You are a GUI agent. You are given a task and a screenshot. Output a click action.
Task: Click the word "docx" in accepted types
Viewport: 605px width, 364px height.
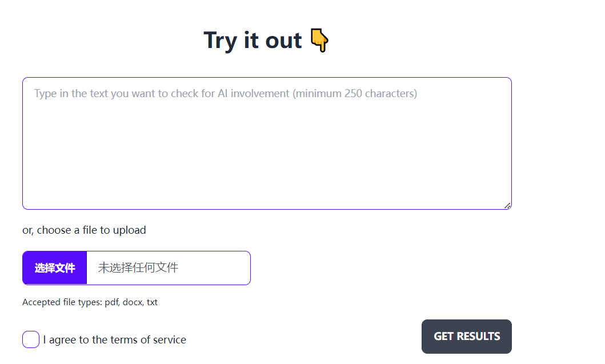(132, 302)
